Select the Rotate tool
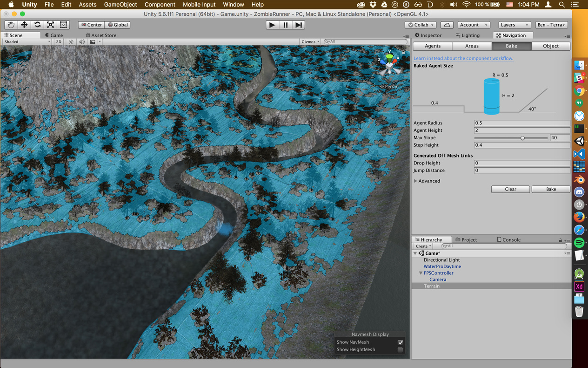Image resolution: width=588 pixels, height=368 pixels. coord(37,24)
